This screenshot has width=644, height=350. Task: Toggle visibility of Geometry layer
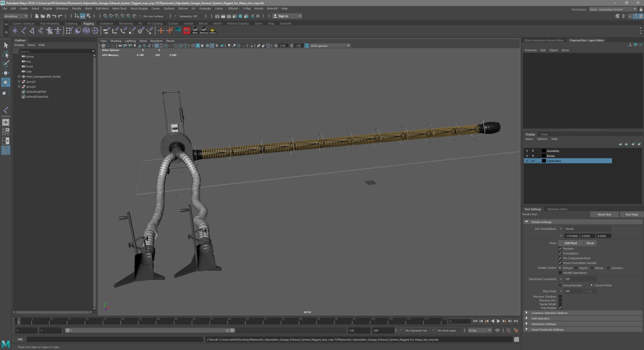click(x=527, y=151)
